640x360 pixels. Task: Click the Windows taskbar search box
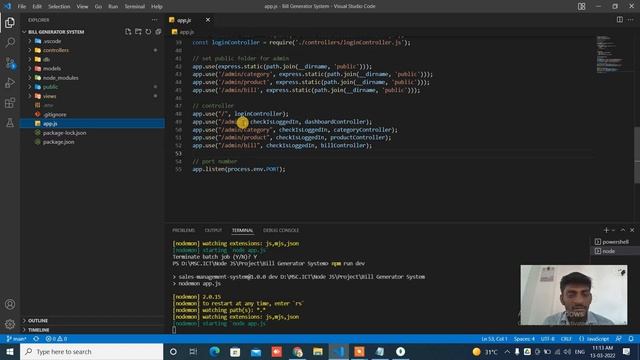coord(91,351)
